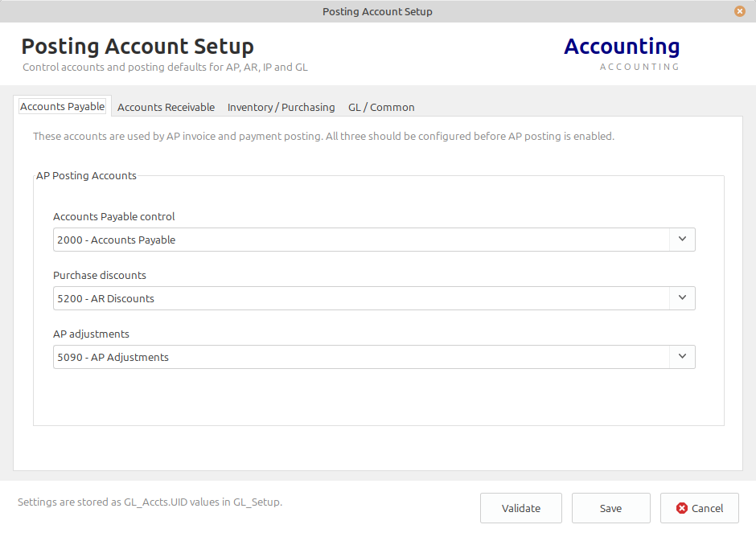Switch to the Accounts Payable tab
Image resolution: width=756 pixels, height=537 pixels.
(62, 107)
